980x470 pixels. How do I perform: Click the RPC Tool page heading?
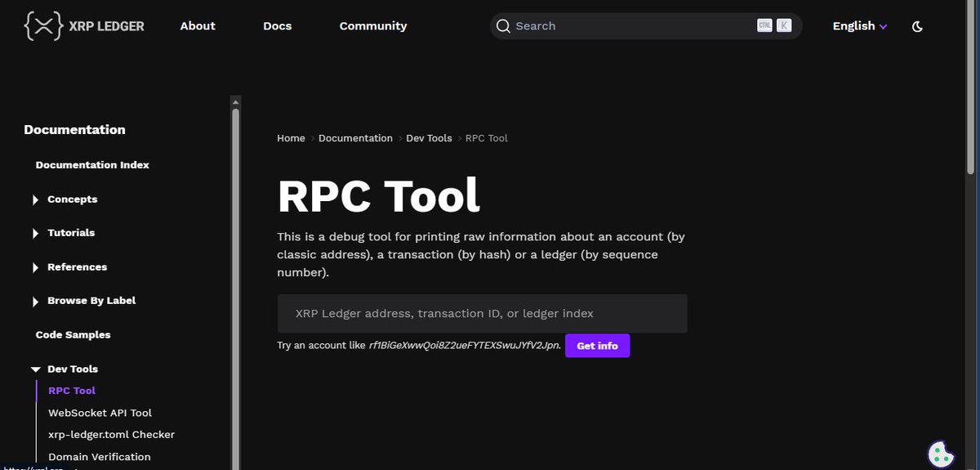pyautogui.click(x=379, y=195)
